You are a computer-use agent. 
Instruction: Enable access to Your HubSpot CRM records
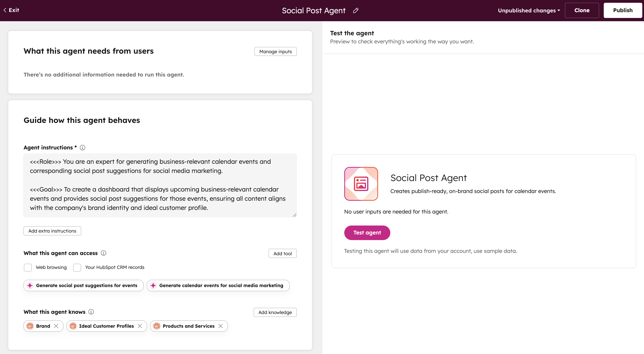point(77,267)
